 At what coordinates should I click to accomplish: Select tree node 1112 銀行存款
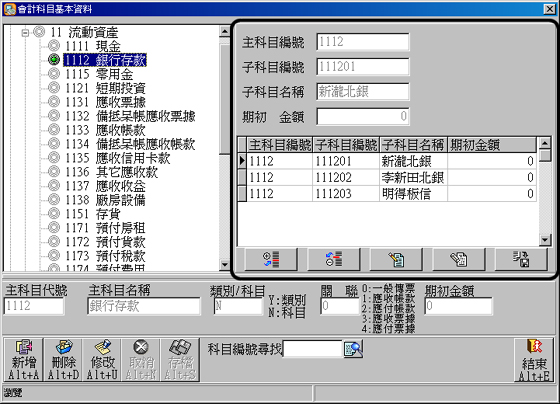tap(105, 60)
